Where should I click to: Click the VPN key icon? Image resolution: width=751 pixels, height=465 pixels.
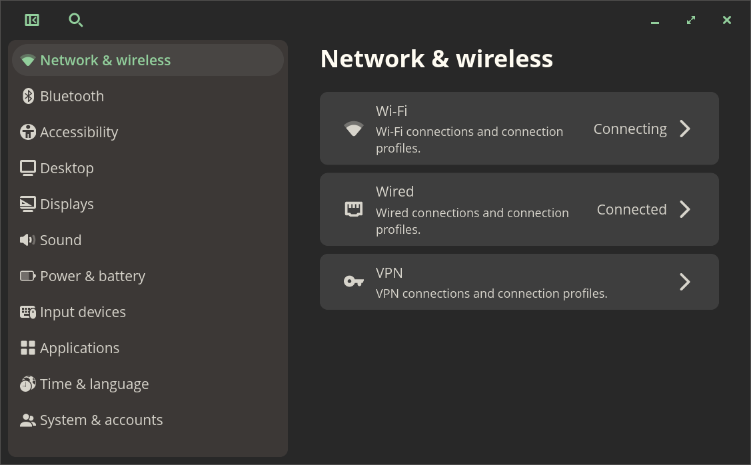coord(353,282)
